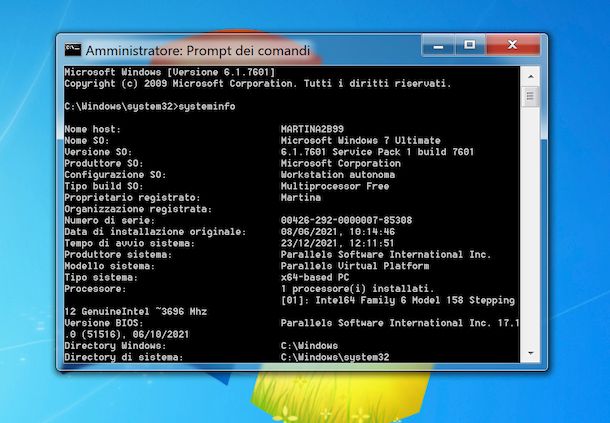
Task: Click the scrollbar up arrow
Action: [x=531, y=77]
